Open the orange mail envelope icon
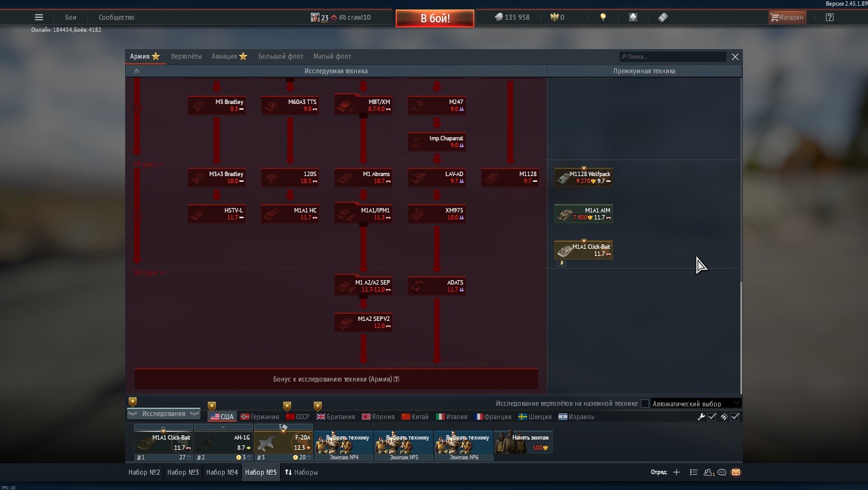Screen dimensions: 868x490 735,472
